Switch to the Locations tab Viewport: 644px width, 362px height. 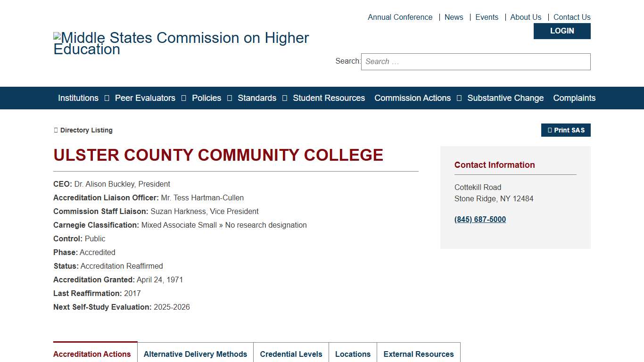[x=353, y=354]
